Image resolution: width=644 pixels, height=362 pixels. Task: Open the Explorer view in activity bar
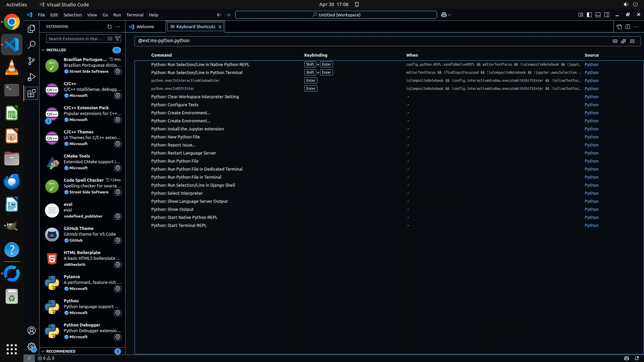pyautogui.click(x=31, y=29)
